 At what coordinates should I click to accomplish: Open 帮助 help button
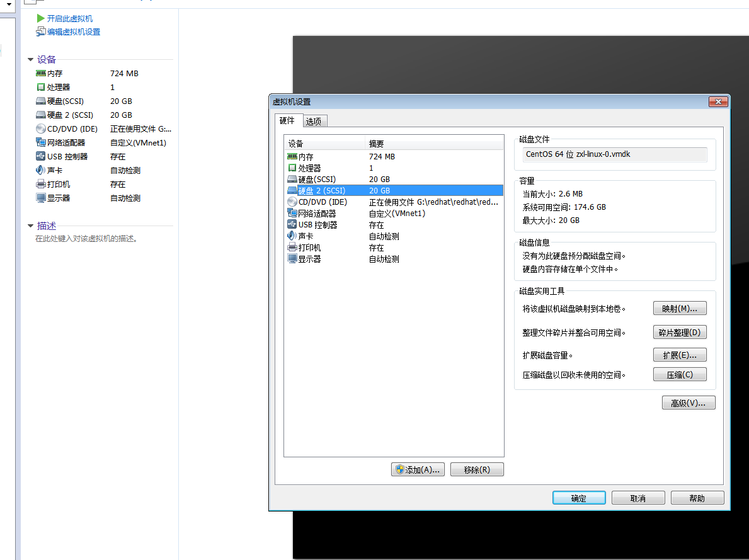pos(697,498)
